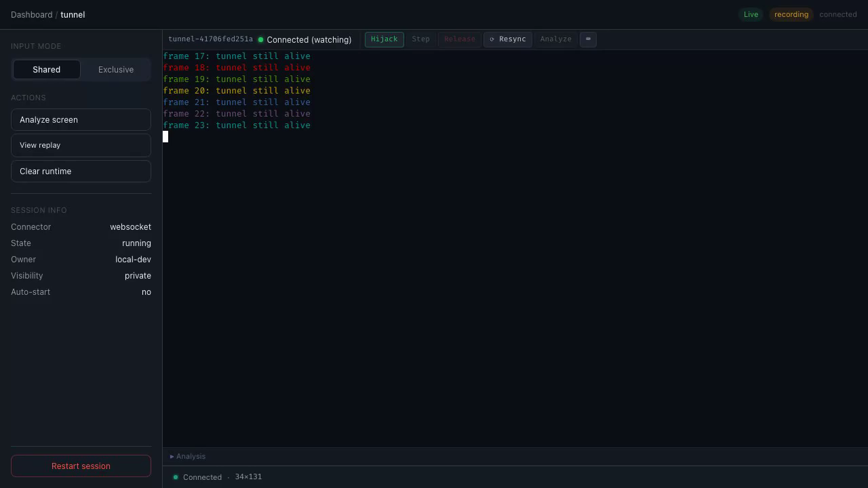This screenshot has width=868, height=488.
Task: Click line 'frame 19: tunnel still alive'
Action: 237,79
